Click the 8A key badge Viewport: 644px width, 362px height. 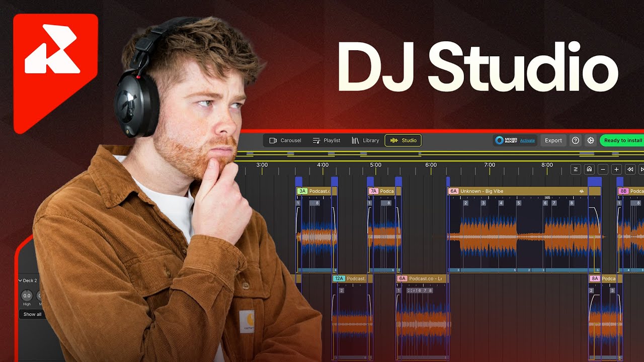[x=595, y=279]
